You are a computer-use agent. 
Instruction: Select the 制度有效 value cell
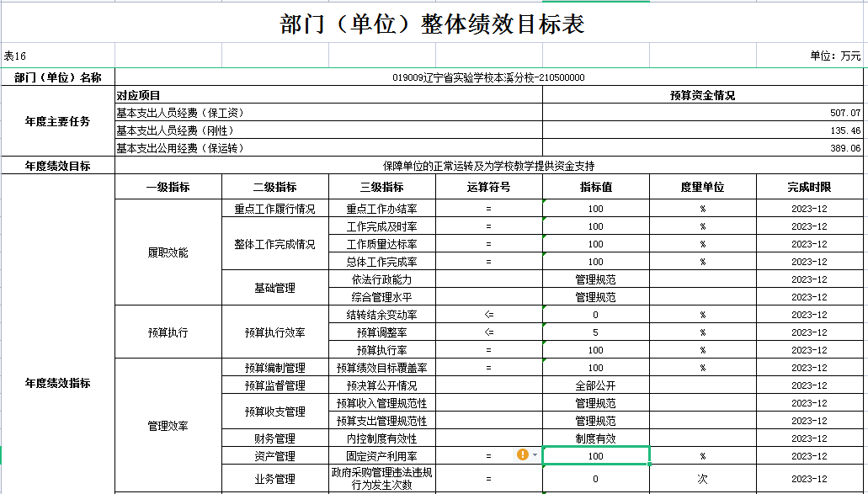[x=595, y=438]
